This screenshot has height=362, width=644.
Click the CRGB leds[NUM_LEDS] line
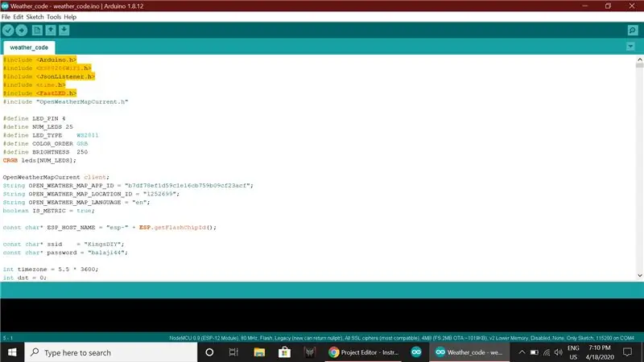point(39,160)
